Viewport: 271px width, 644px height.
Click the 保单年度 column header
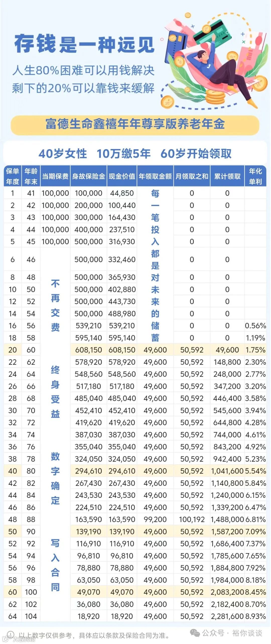(13, 176)
